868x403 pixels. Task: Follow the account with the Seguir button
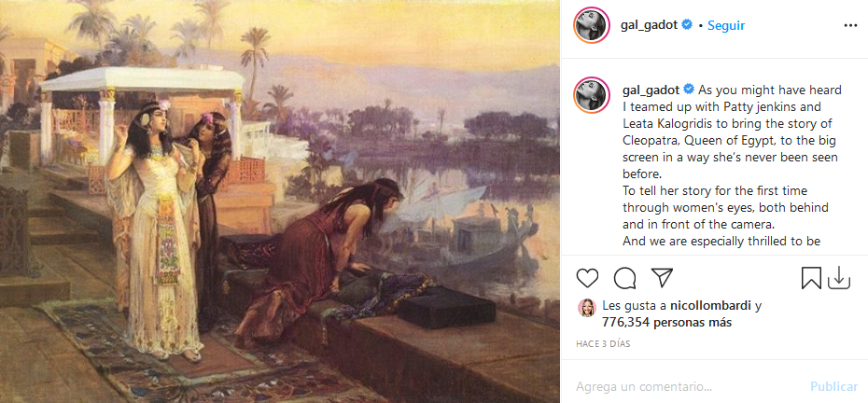click(x=726, y=25)
